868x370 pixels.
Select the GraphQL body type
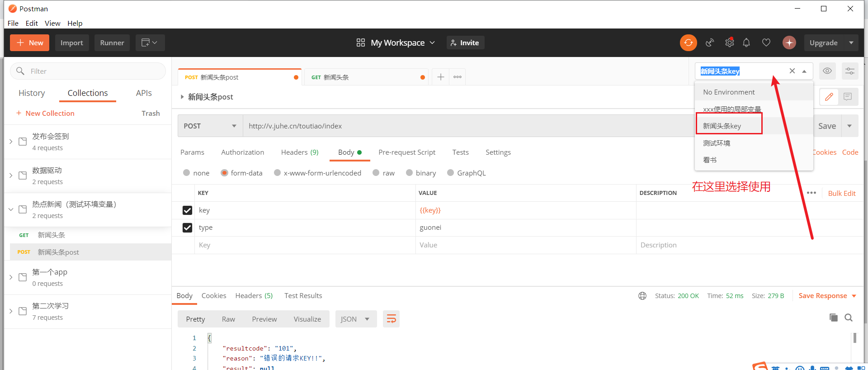point(451,173)
